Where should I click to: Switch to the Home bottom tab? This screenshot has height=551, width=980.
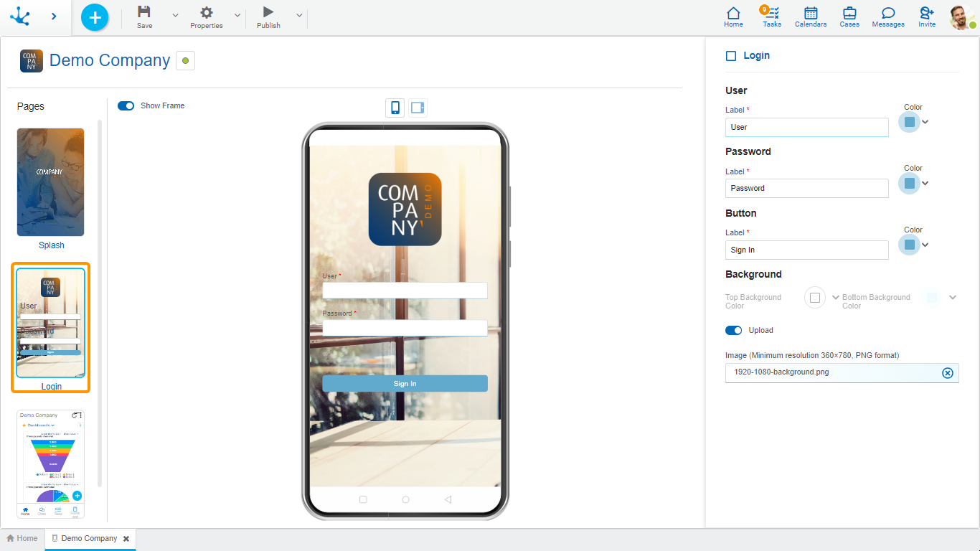(22, 539)
